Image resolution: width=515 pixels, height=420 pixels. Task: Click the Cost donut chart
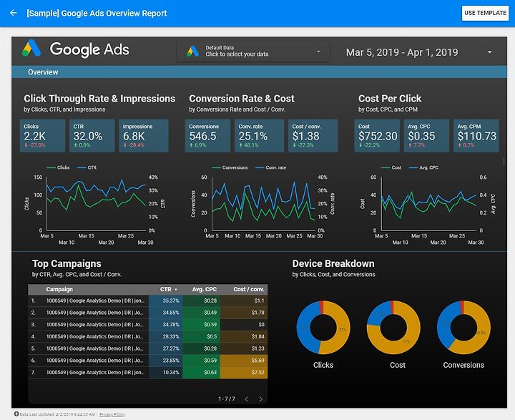click(x=393, y=327)
